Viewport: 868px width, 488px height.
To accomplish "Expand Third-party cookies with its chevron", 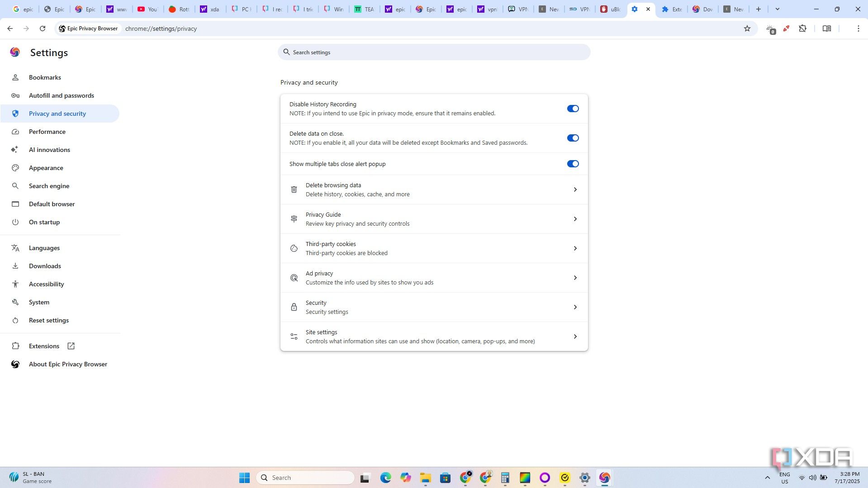I will [575, 248].
